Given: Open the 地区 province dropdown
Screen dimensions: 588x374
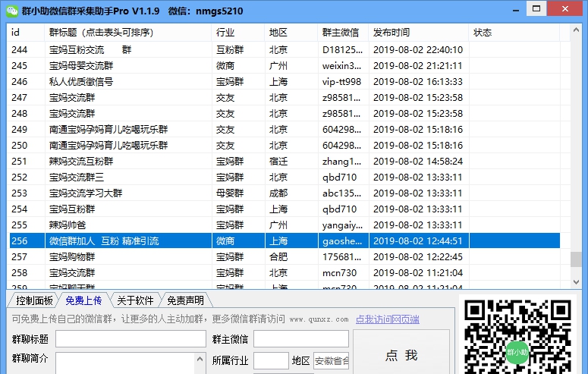Looking at the screenshot, I should click(x=332, y=360).
